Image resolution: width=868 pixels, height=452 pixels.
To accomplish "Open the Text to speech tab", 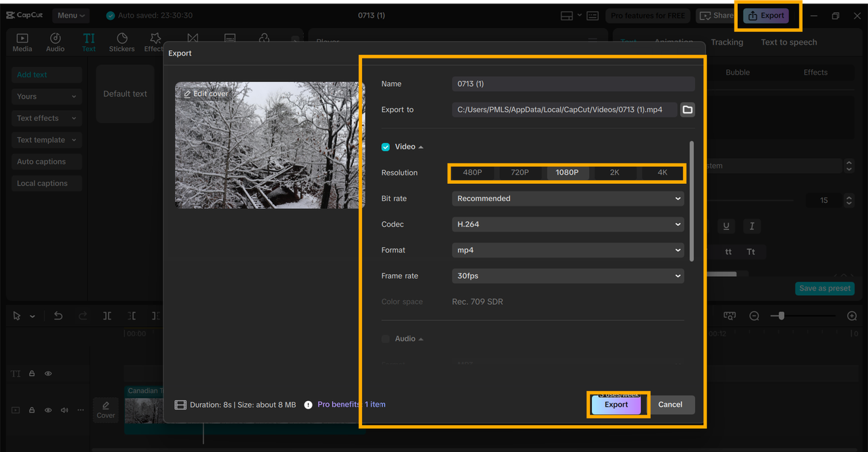I will point(789,42).
